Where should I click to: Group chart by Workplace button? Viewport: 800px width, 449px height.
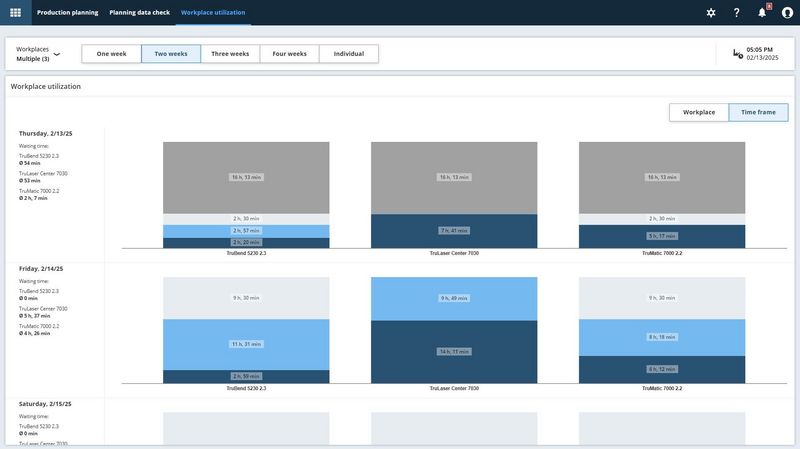[699, 112]
